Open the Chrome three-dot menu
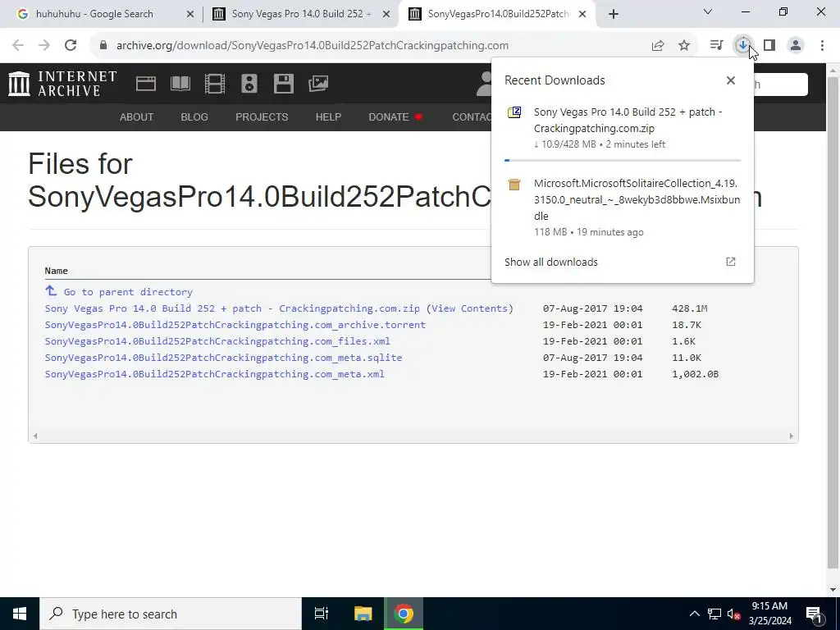This screenshot has height=630, width=840. (x=822, y=46)
